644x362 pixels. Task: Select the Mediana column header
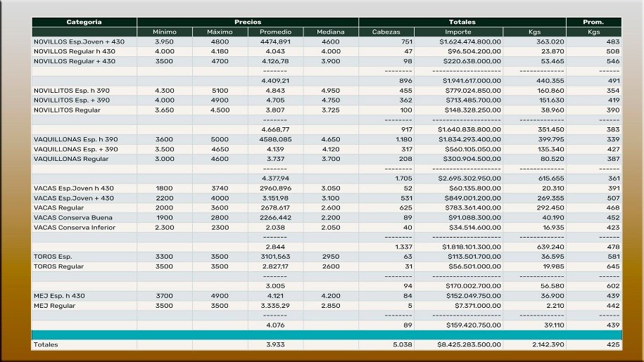pos(330,32)
